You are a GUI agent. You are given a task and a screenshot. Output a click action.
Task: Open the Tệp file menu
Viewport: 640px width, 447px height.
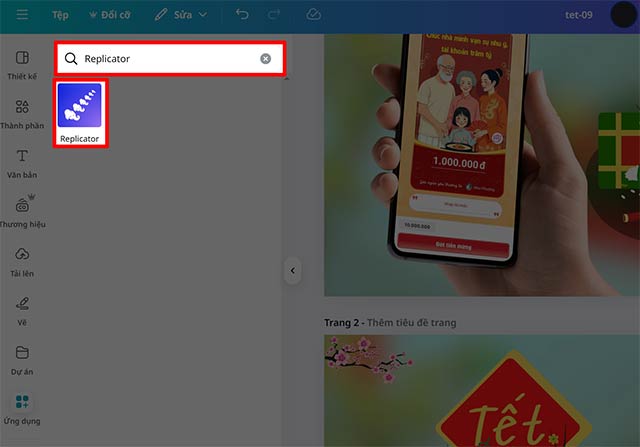click(60, 15)
